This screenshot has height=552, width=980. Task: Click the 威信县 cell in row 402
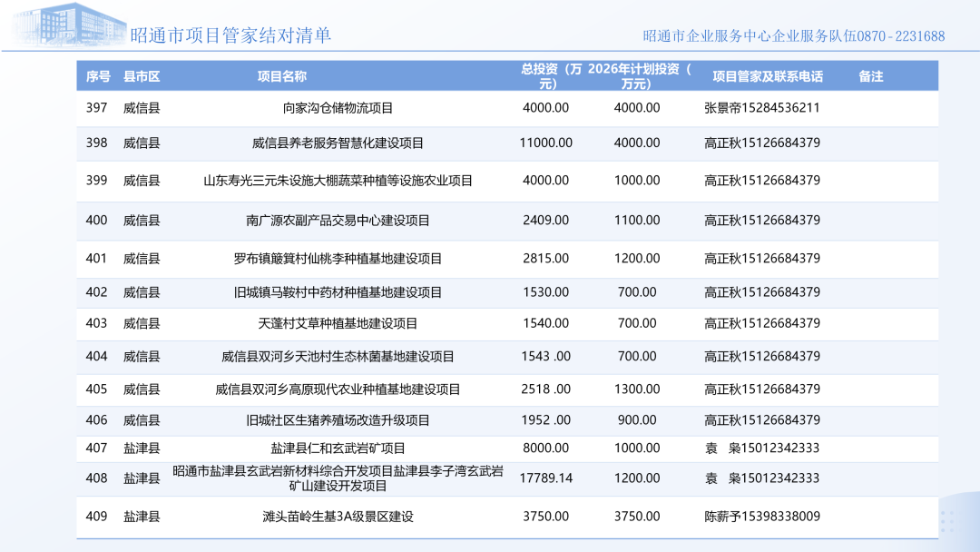142,292
